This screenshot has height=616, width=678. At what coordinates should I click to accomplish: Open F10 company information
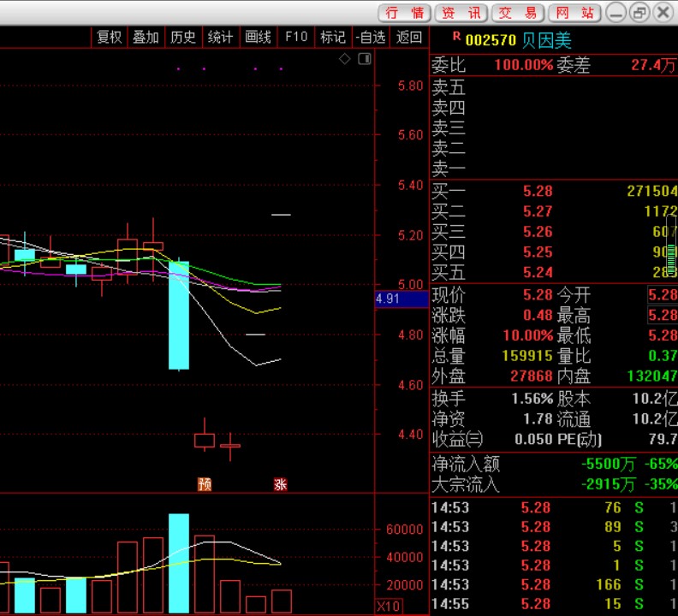(x=296, y=37)
